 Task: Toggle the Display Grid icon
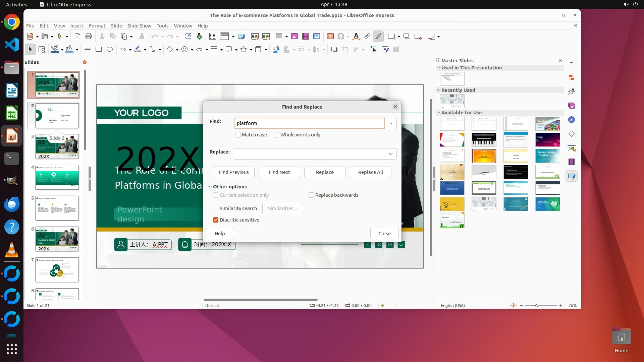pos(212,37)
